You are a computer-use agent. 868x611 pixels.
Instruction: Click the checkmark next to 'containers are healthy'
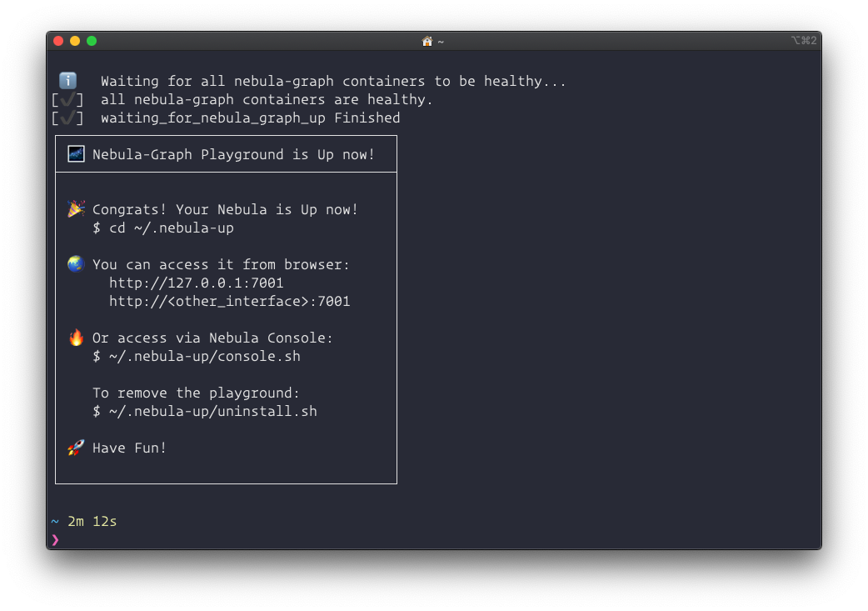click(x=67, y=100)
